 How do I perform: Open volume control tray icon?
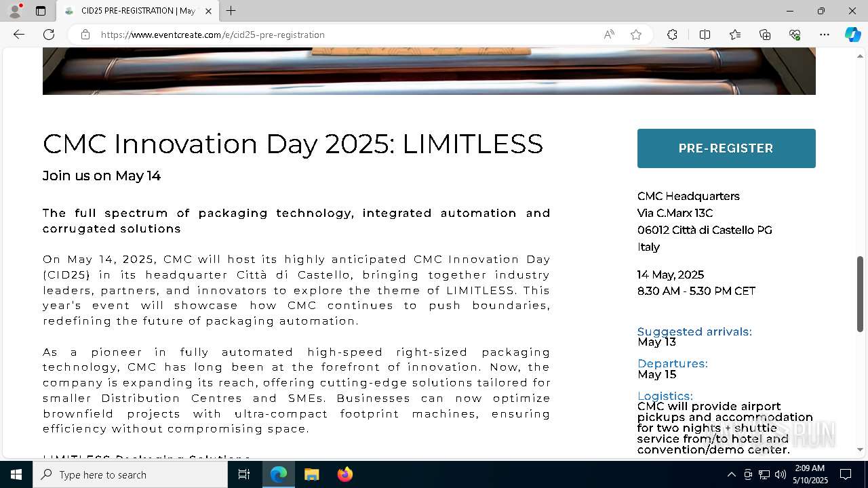[780, 474]
